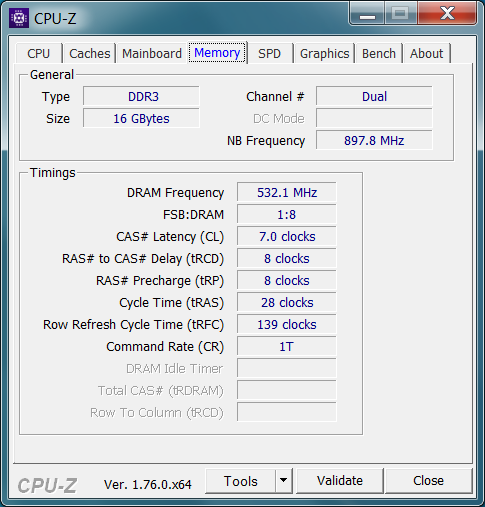Screen dimensions: 485x507
Task: Click the Channel # Dual field
Action: pyautogui.click(x=374, y=96)
